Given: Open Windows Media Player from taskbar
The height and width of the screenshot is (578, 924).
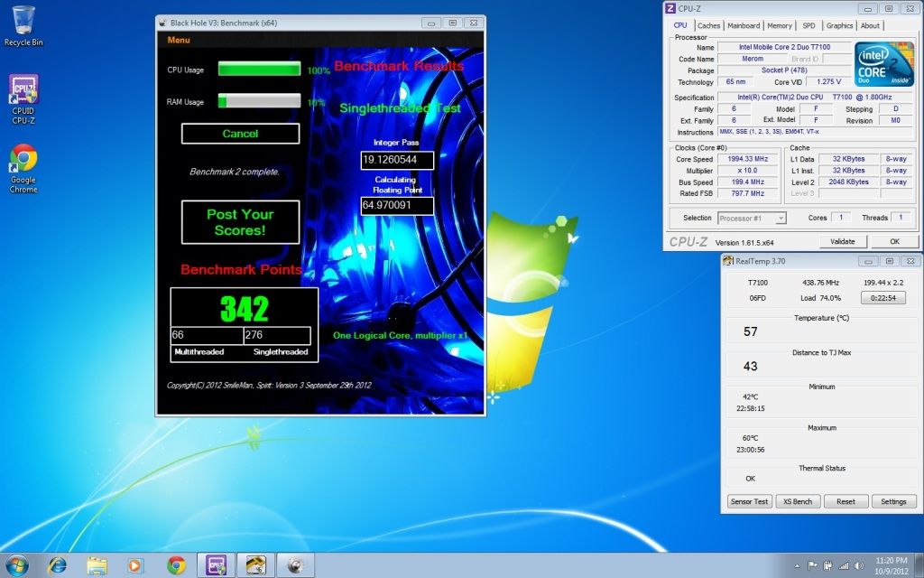Looking at the screenshot, I should [135, 565].
